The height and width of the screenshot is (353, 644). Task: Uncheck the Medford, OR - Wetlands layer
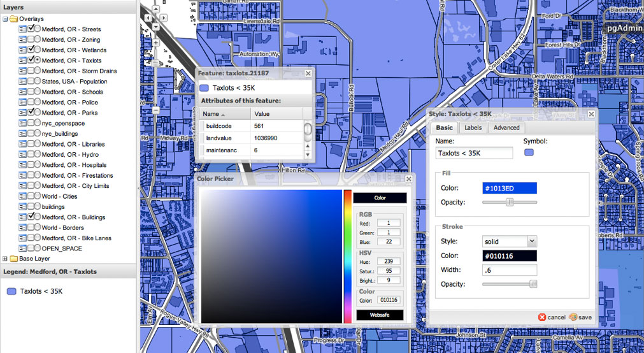coord(31,50)
